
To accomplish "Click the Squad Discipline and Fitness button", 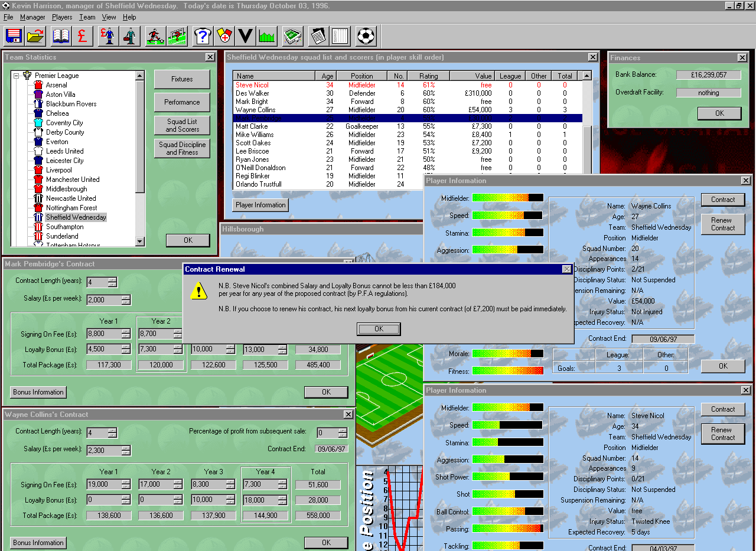I will coord(182,148).
